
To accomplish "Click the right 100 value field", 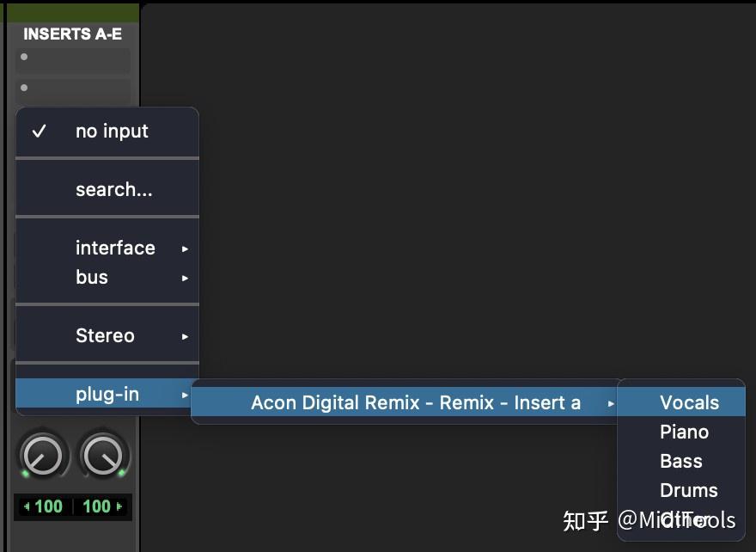I will point(97,507).
